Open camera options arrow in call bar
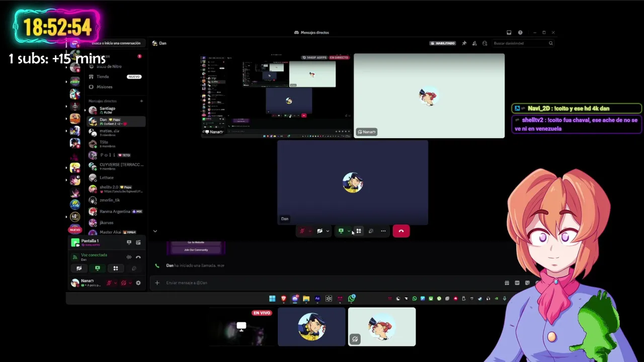The height and width of the screenshot is (362, 644). point(328,231)
